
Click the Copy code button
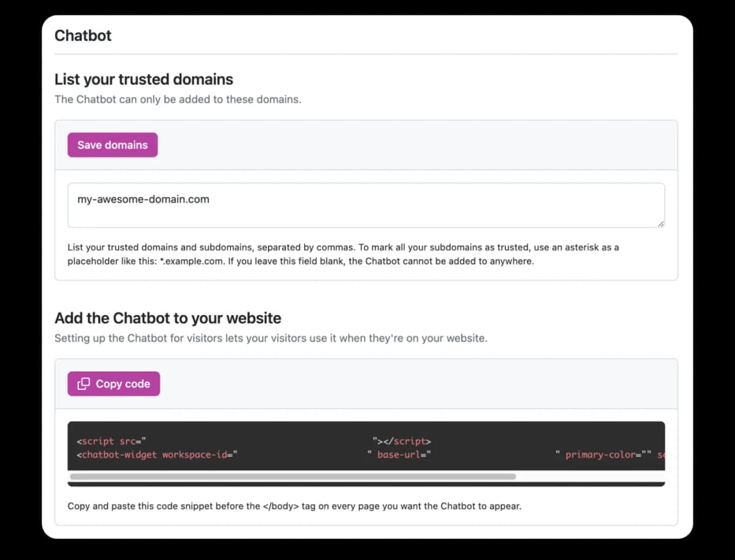coord(114,384)
